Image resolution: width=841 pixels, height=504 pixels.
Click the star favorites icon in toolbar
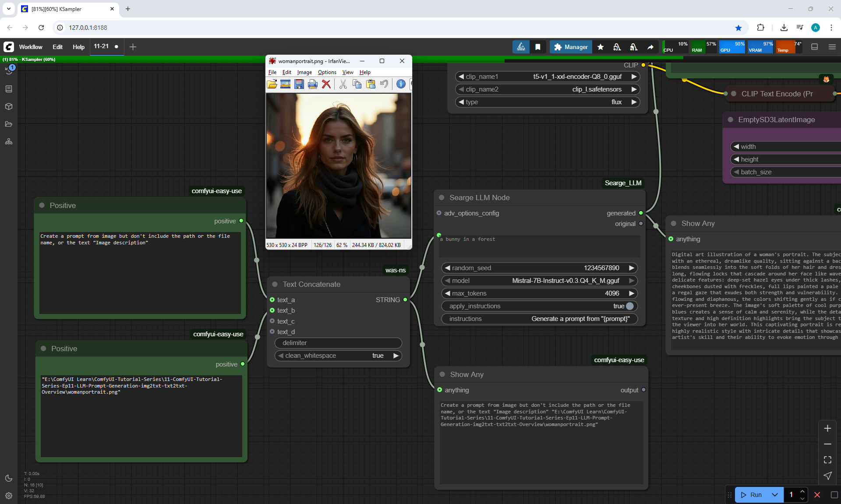click(601, 47)
